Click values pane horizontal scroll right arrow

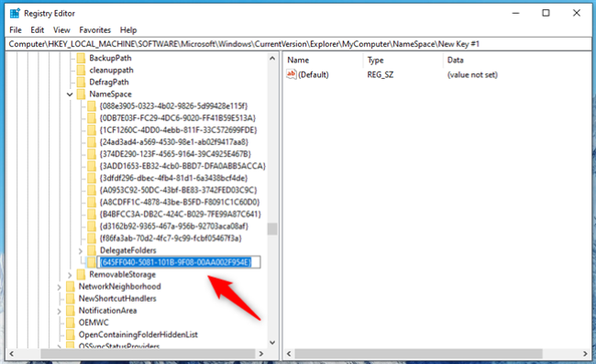585,354
